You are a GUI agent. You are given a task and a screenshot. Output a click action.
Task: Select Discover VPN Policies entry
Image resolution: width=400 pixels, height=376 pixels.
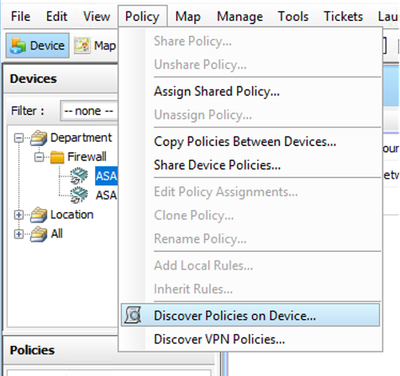[x=219, y=339]
